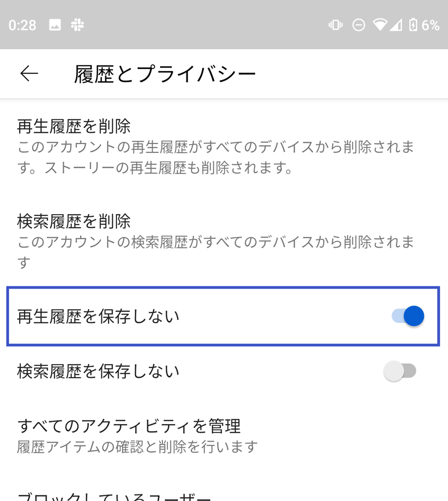Tap the back arrow icon
448x501 pixels.
(29, 73)
